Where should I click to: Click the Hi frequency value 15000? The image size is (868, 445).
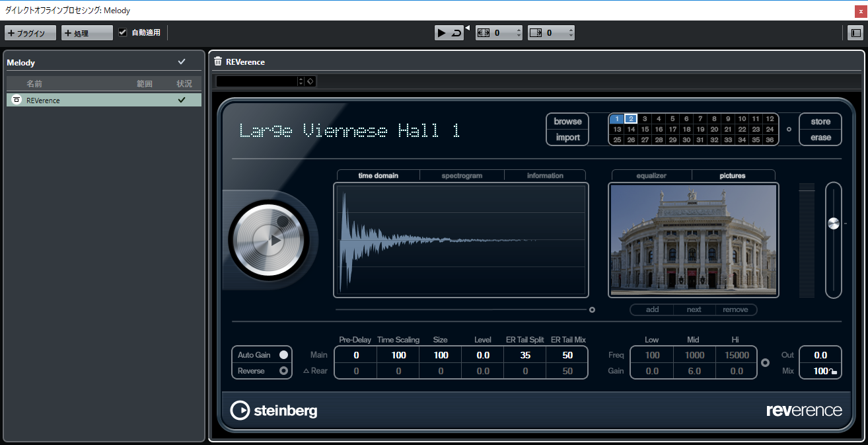point(737,355)
